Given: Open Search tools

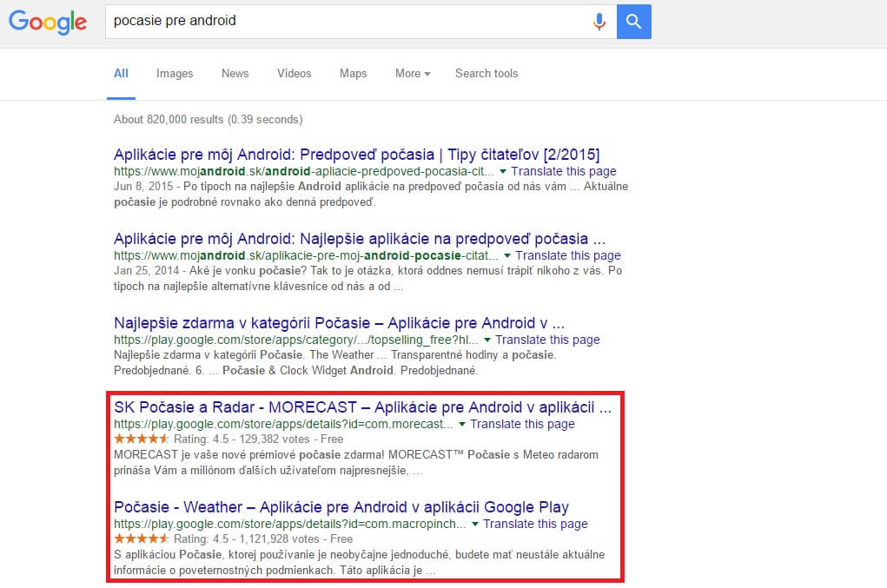Looking at the screenshot, I should [487, 74].
